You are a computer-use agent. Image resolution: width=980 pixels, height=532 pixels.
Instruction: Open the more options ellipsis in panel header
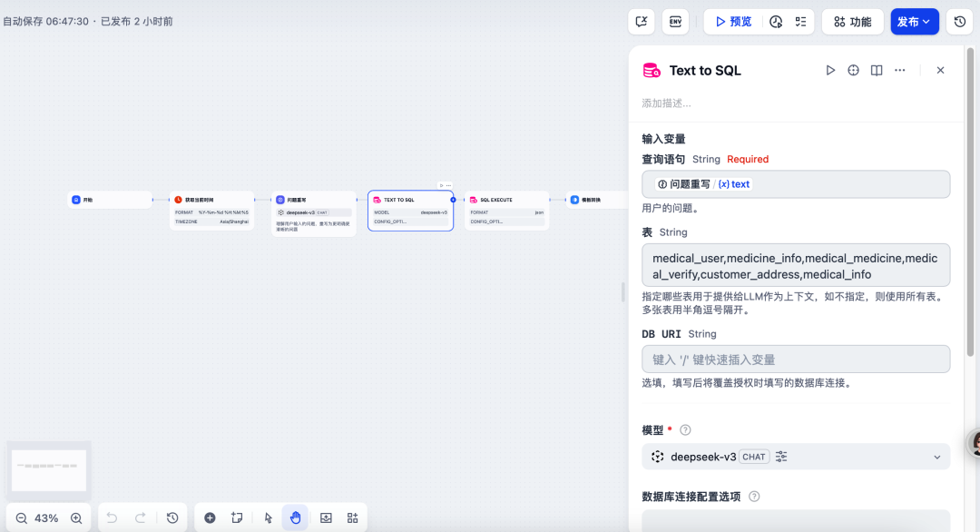coord(899,70)
